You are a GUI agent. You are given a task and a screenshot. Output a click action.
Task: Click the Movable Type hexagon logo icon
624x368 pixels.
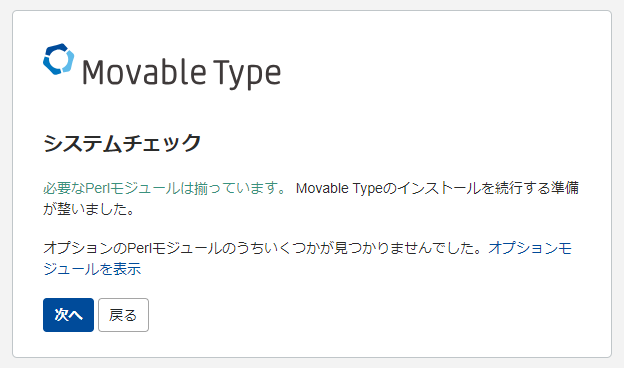[58, 59]
